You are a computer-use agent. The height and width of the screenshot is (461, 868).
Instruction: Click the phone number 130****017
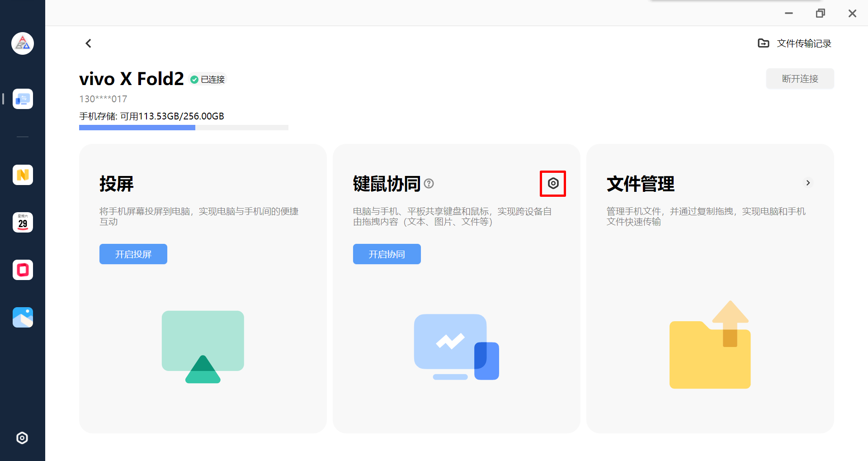[x=103, y=99]
